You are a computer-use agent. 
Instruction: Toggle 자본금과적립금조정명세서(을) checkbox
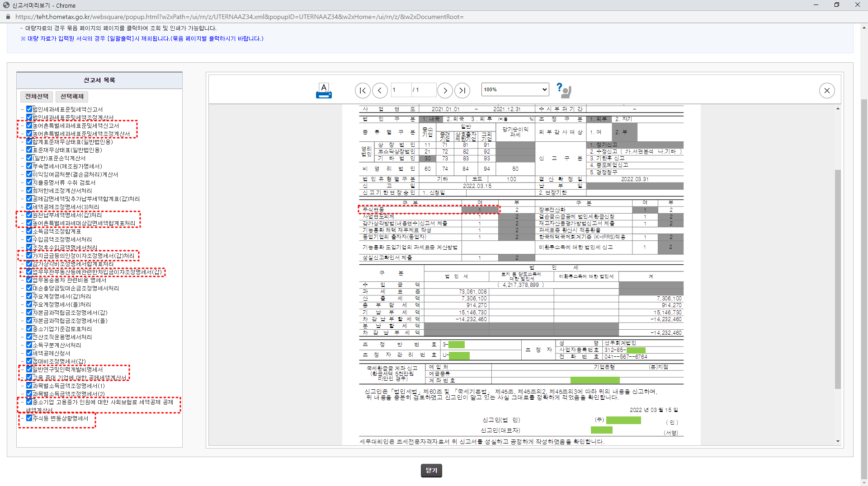click(x=29, y=321)
